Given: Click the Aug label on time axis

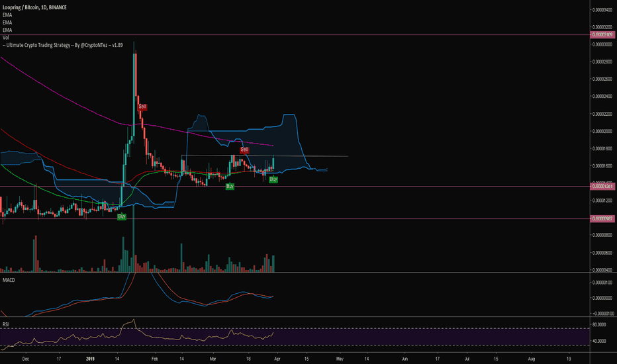Looking at the screenshot, I should (x=531, y=359).
